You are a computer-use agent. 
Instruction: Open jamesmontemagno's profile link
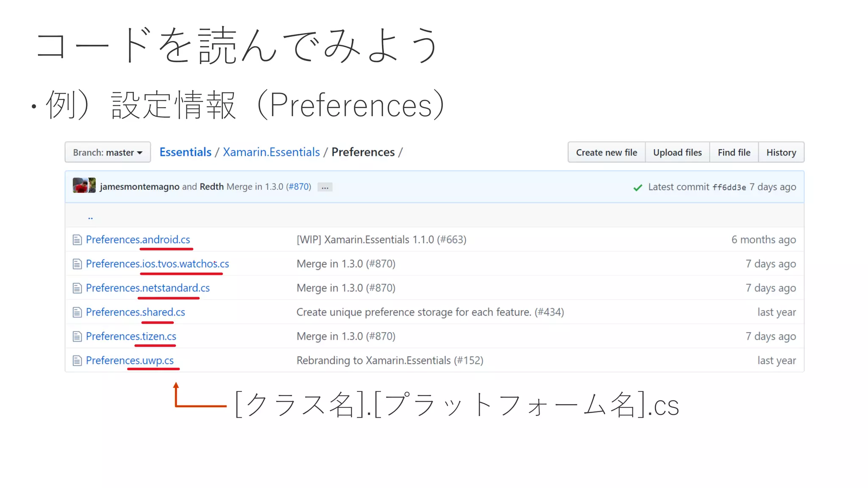139,187
